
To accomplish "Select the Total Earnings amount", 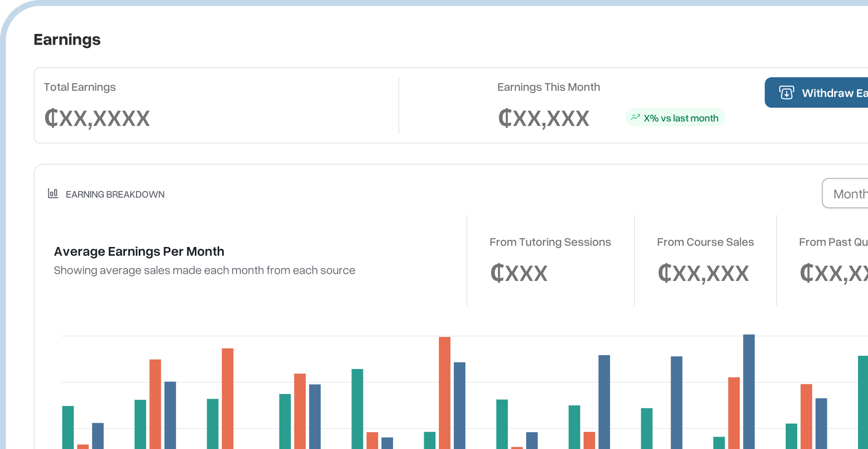I will tap(97, 118).
